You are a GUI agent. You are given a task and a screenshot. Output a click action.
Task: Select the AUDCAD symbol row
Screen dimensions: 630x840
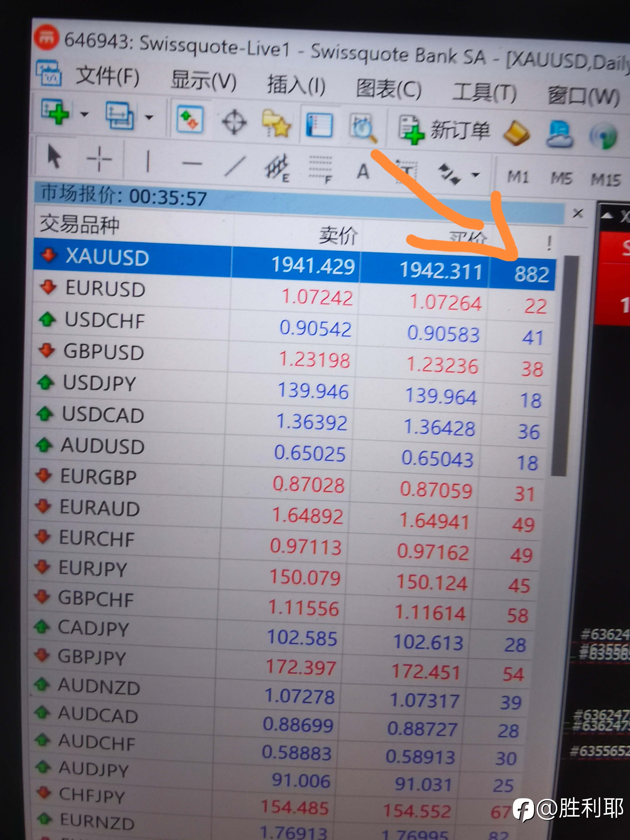pos(277,722)
